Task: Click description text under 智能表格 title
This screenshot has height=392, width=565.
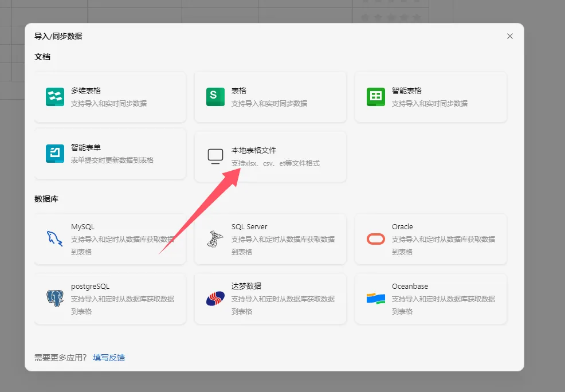Action: click(x=430, y=103)
